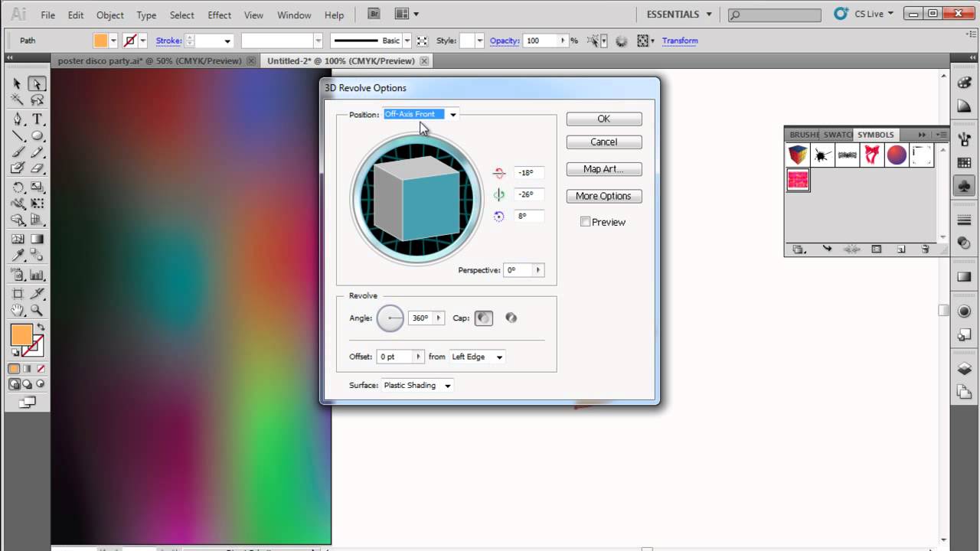Open the Revolve angle value arrow
The height and width of the screenshot is (551, 980).
[x=439, y=318]
